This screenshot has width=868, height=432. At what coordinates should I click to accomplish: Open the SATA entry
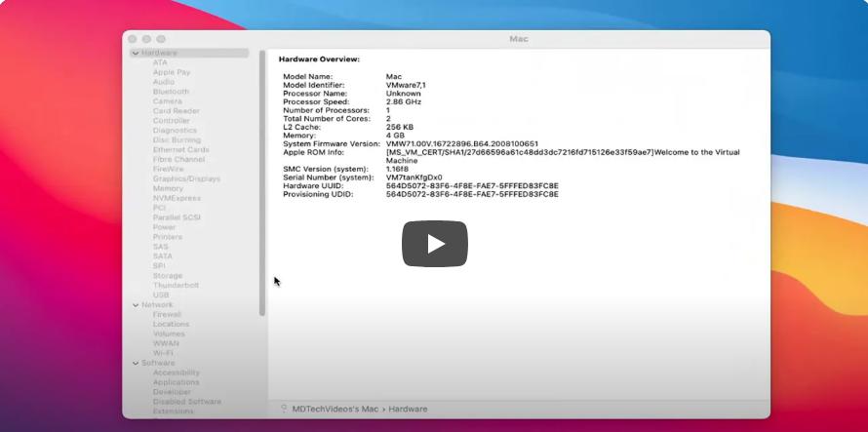tap(163, 256)
